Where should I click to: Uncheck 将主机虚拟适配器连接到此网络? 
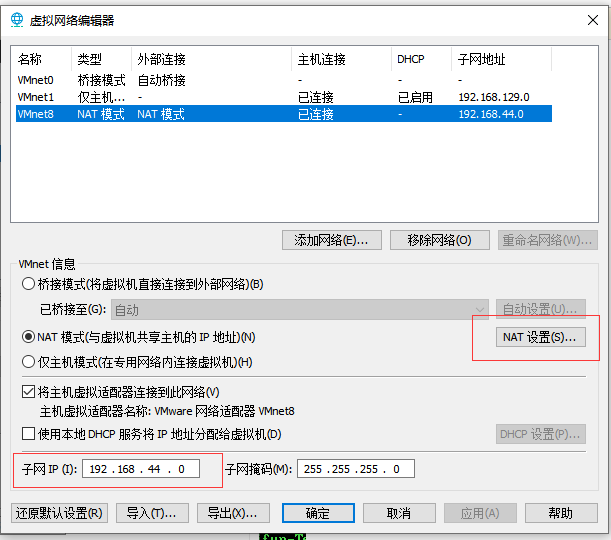pyautogui.click(x=28, y=392)
